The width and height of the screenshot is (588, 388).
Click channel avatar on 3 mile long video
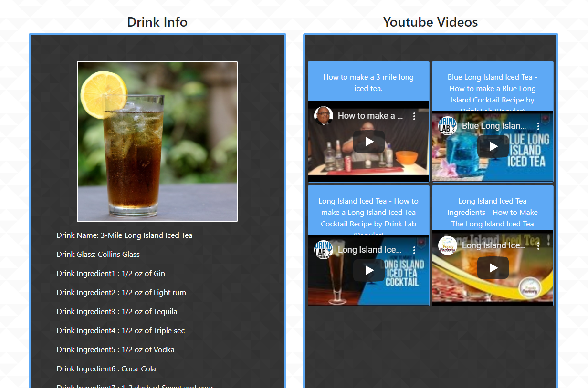(x=324, y=116)
